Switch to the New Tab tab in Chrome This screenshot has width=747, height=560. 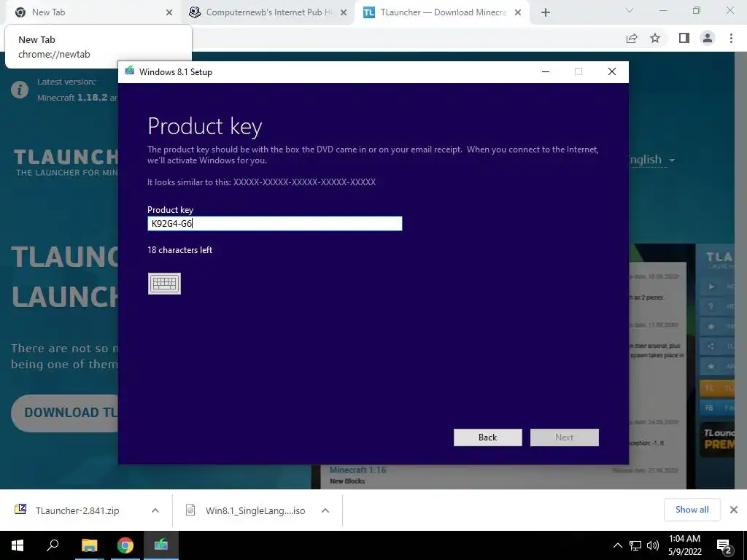[90, 12]
